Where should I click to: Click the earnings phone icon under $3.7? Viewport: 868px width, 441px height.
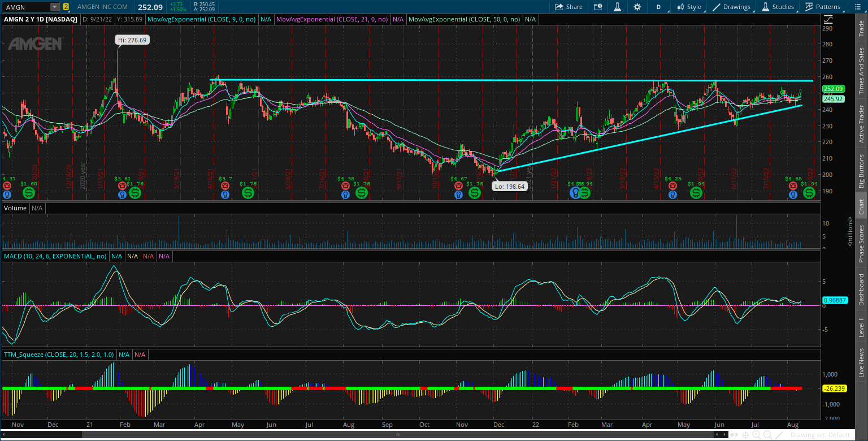(x=225, y=185)
